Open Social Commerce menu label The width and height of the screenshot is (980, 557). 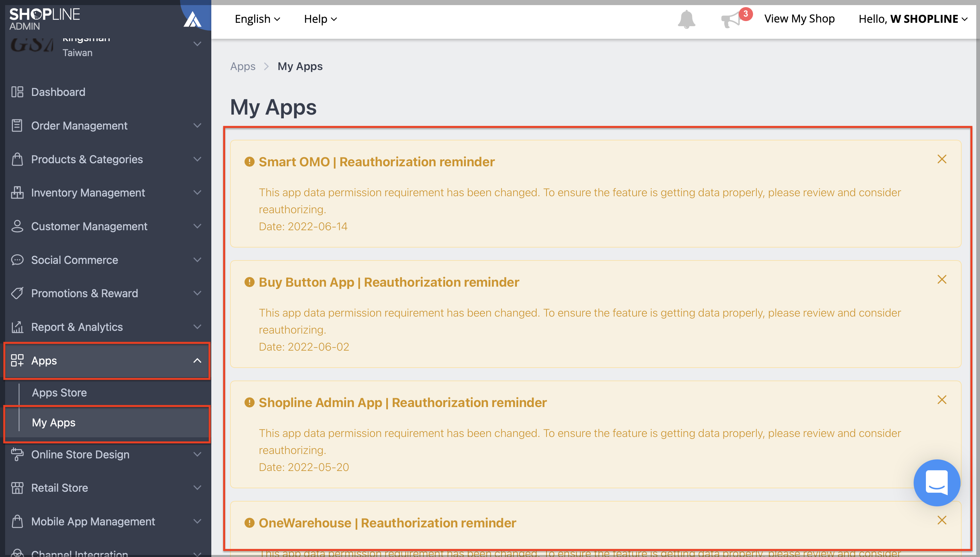75,260
